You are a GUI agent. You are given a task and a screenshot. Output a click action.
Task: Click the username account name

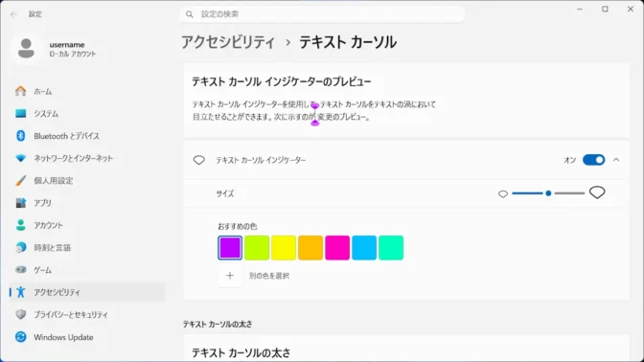(x=67, y=44)
